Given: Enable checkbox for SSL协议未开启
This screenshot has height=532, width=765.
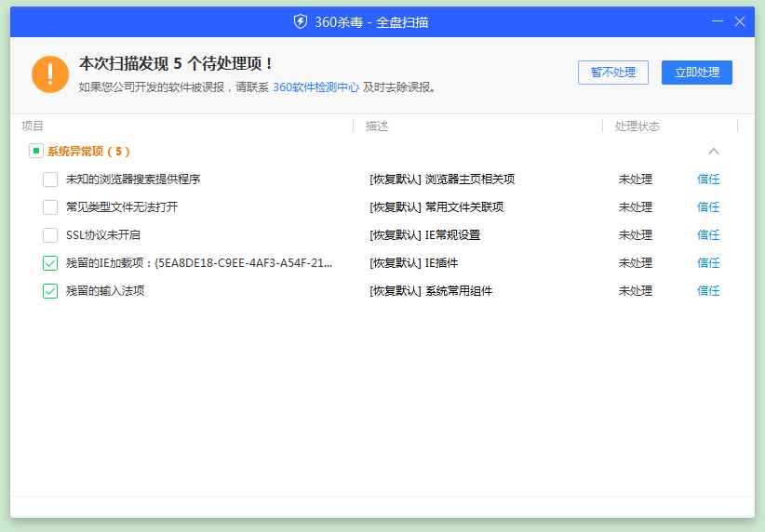Looking at the screenshot, I should [x=50, y=235].
